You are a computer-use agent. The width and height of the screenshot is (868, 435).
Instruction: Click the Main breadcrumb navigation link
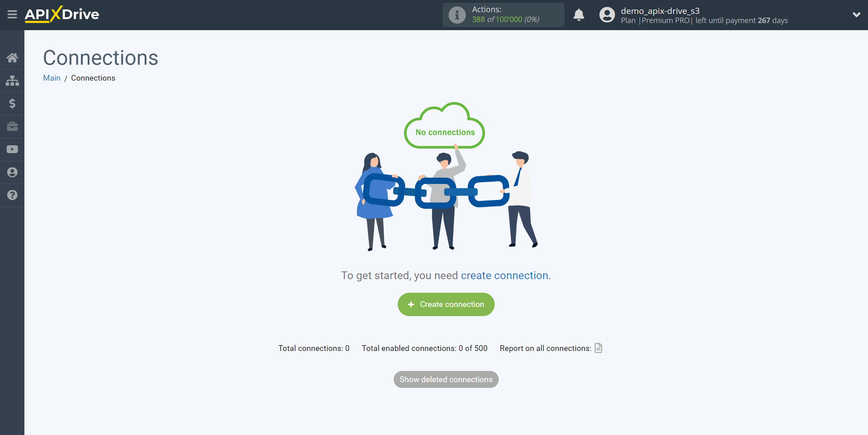click(53, 78)
